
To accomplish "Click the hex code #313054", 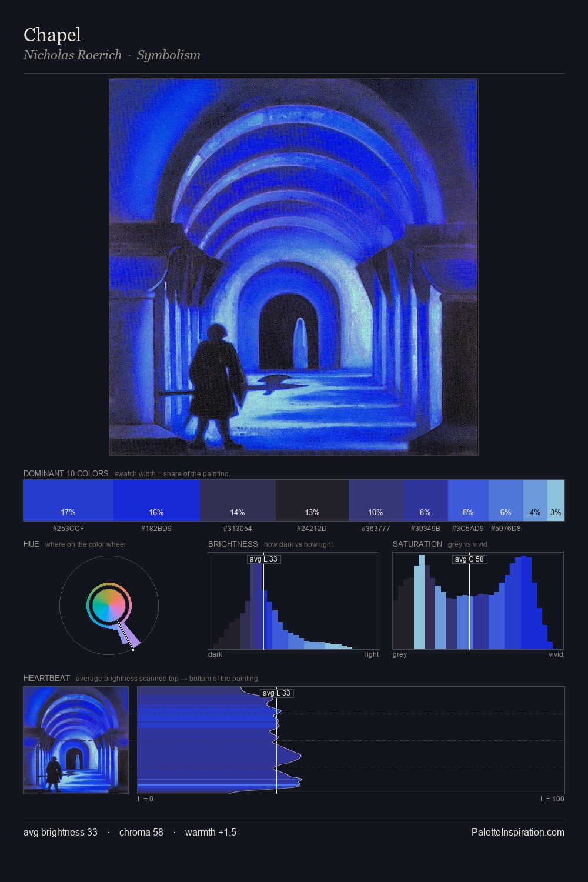I will [238, 529].
